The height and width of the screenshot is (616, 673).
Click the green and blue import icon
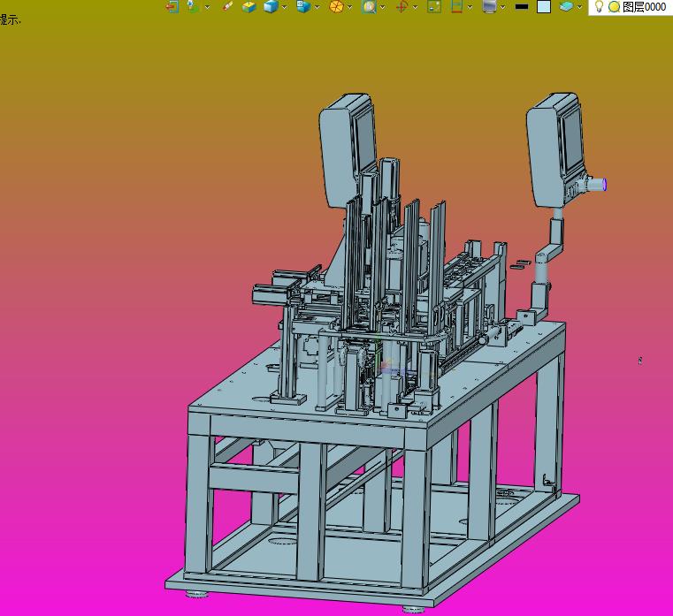pyautogui.click(x=193, y=6)
